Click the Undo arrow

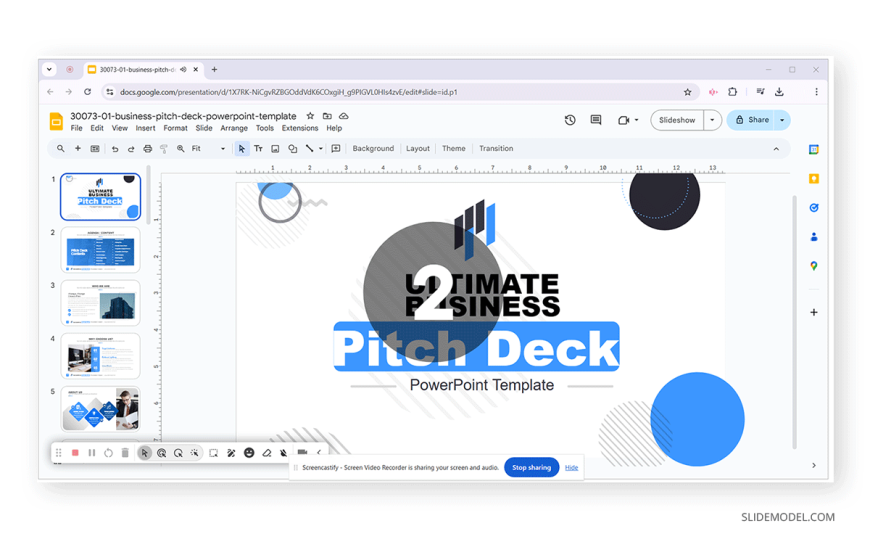[115, 149]
